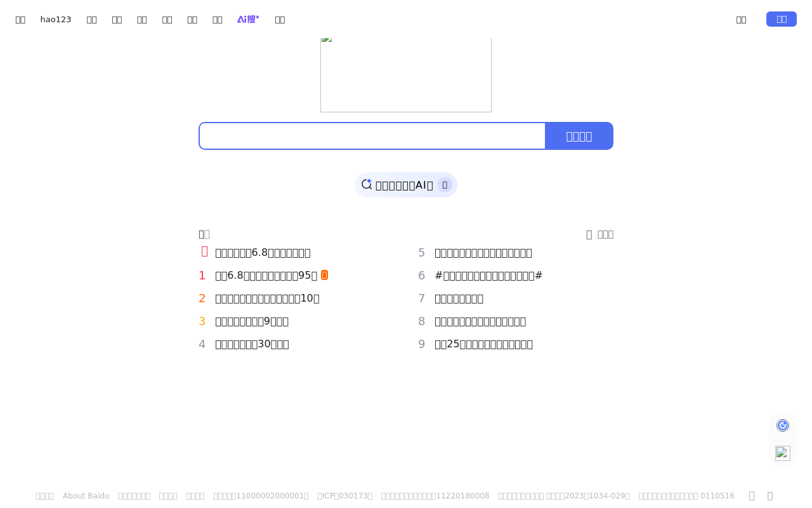The width and height of the screenshot is (812, 508).
Task: Click the magnifier sparkle icon in AI pill
Action: coord(367,184)
